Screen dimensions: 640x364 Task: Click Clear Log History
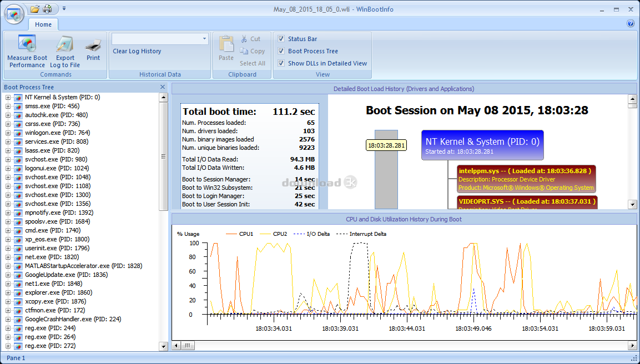[137, 51]
